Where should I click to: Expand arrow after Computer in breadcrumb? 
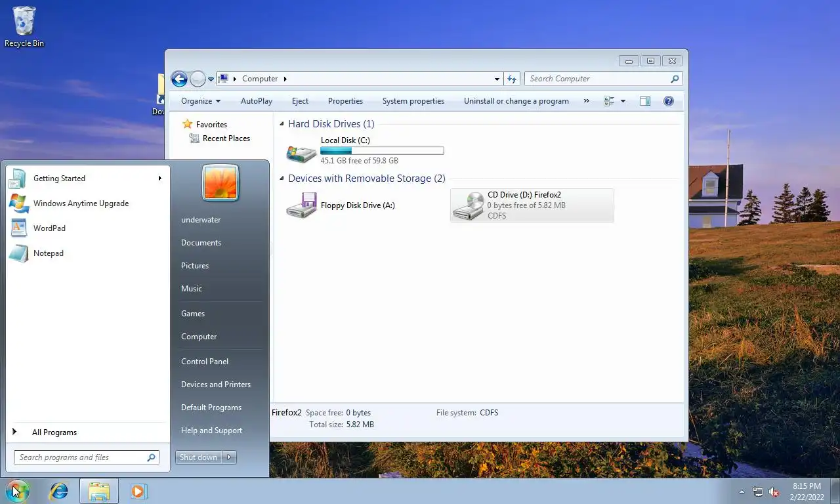tap(285, 79)
